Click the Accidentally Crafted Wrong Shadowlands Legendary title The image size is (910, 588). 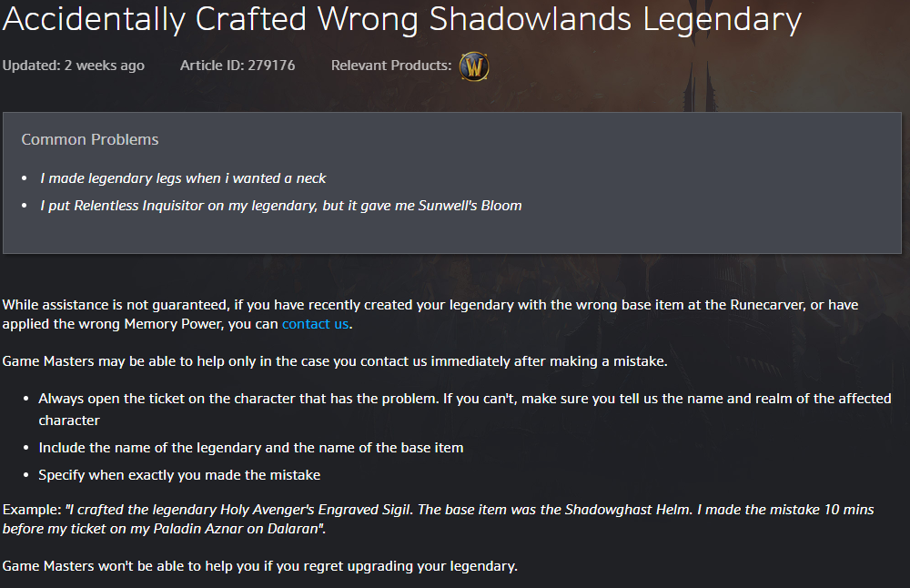(x=401, y=19)
